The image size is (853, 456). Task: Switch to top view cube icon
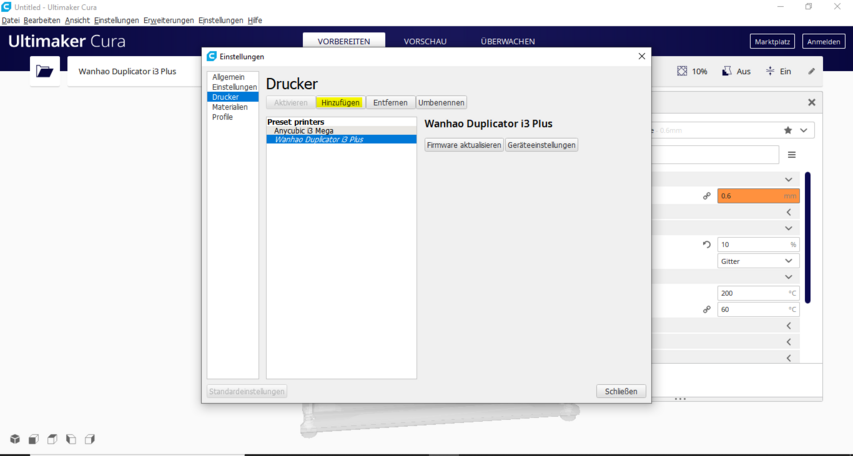pyautogui.click(x=52, y=439)
